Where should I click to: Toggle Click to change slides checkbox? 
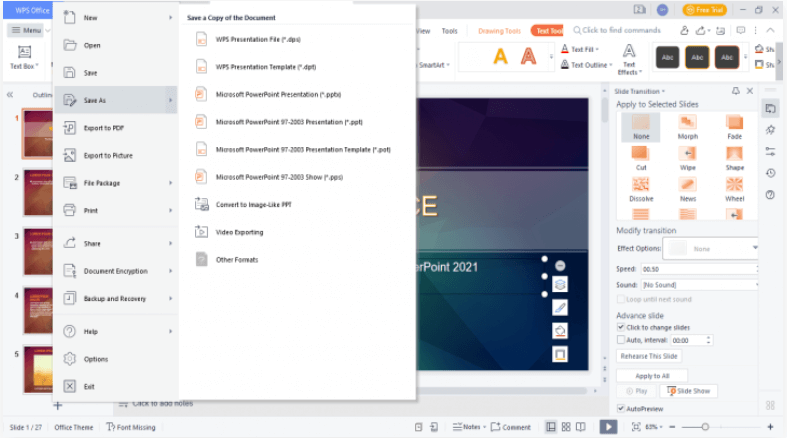click(x=621, y=327)
